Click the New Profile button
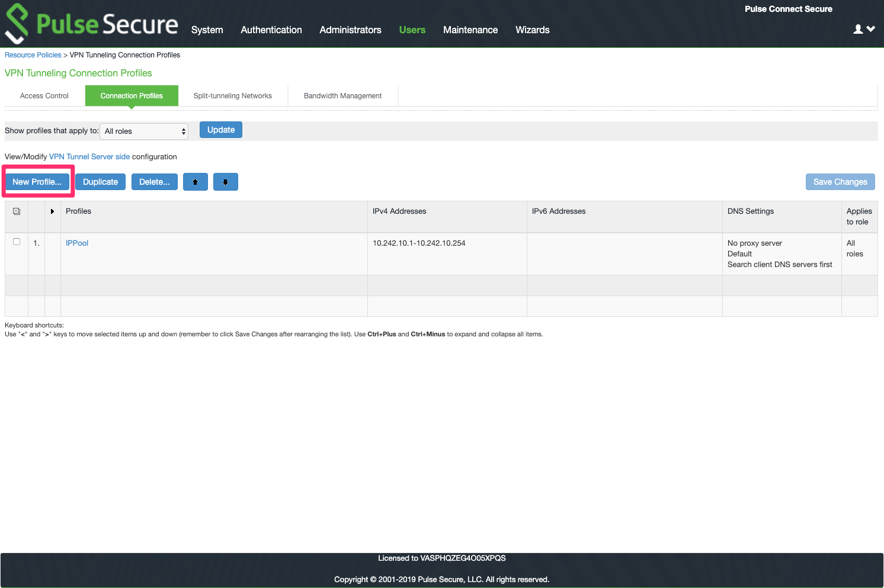 [37, 182]
